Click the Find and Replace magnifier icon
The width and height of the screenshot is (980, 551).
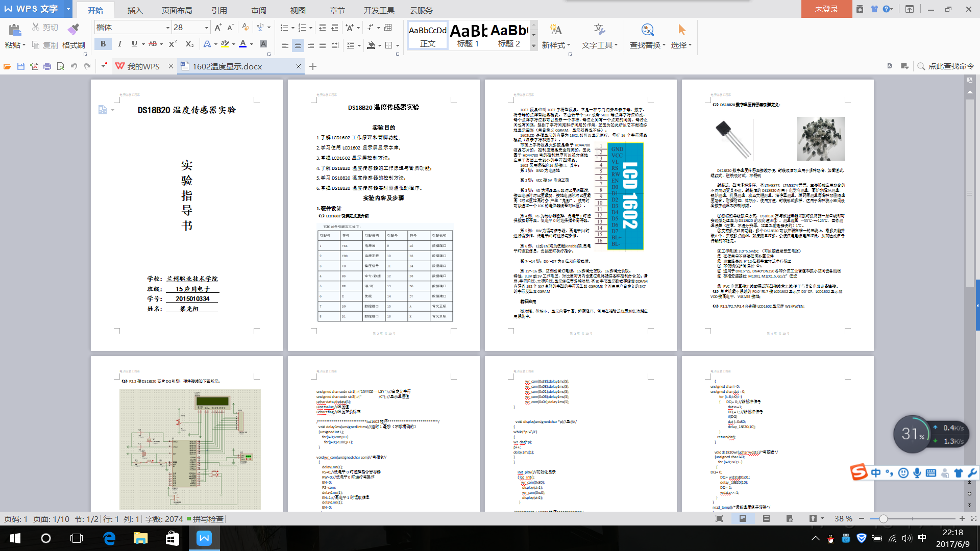(x=647, y=30)
